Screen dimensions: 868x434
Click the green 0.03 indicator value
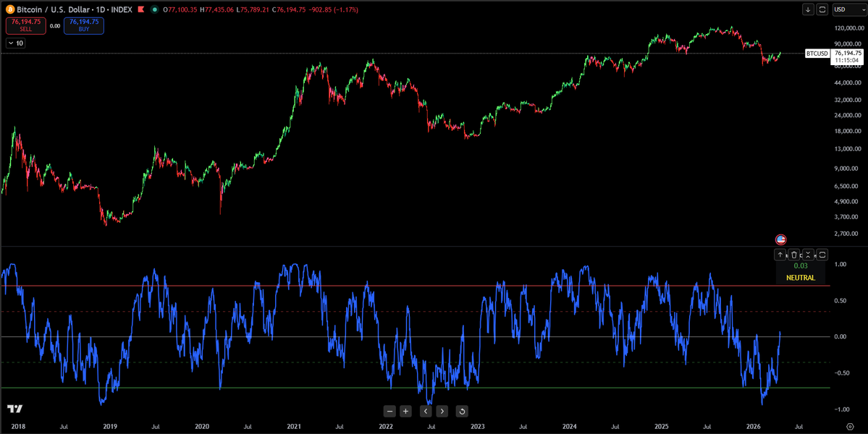pyautogui.click(x=801, y=266)
